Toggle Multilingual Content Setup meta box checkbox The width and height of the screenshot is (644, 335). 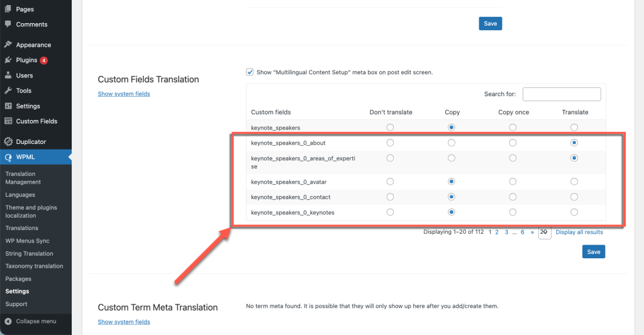tap(250, 72)
